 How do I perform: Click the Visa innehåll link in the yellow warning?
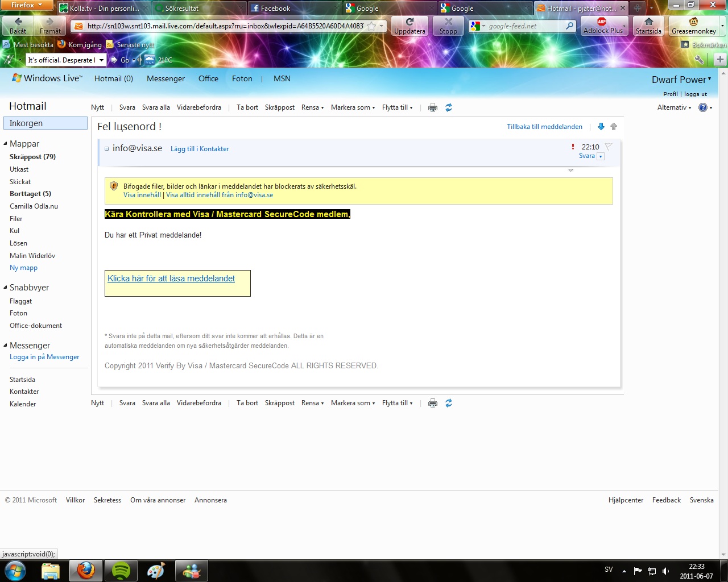point(142,195)
